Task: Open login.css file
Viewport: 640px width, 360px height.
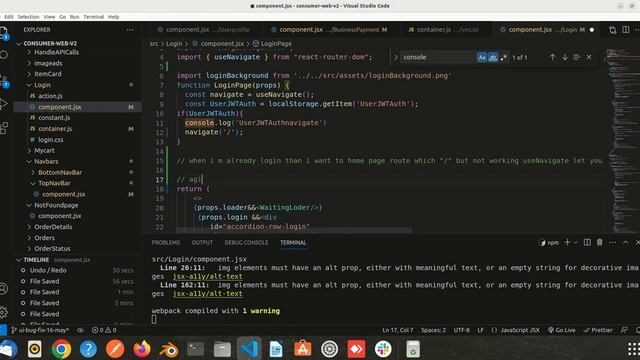Action: point(51,140)
